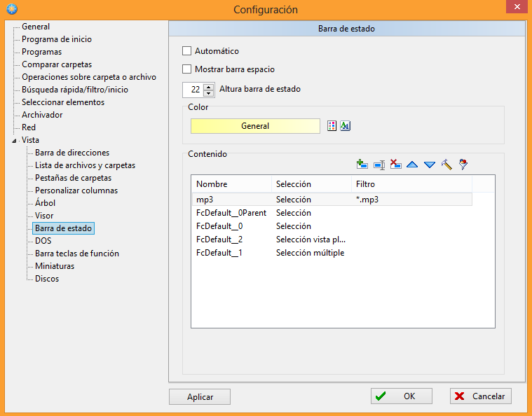Open the color palette grid icon
Image resolution: width=532 pixels, height=416 pixels.
[x=332, y=126]
